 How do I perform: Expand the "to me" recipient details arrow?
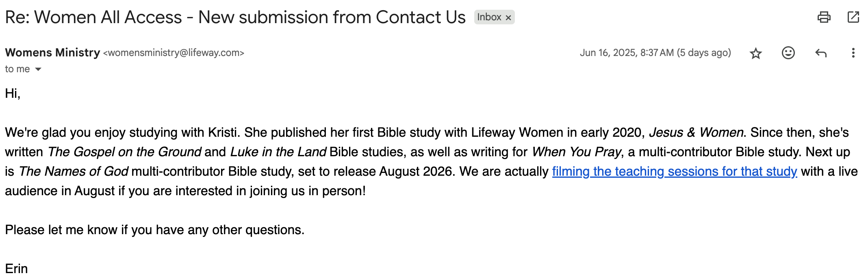38,69
